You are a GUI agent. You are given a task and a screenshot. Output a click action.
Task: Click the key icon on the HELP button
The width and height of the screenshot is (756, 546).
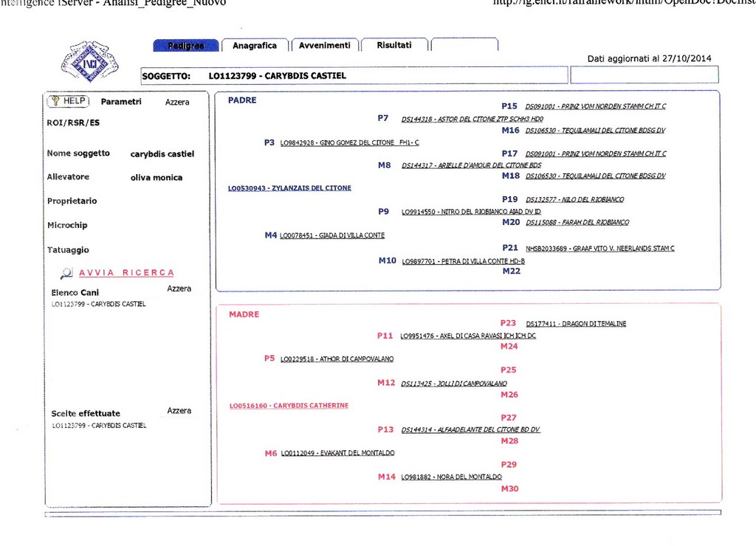[x=55, y=101]
